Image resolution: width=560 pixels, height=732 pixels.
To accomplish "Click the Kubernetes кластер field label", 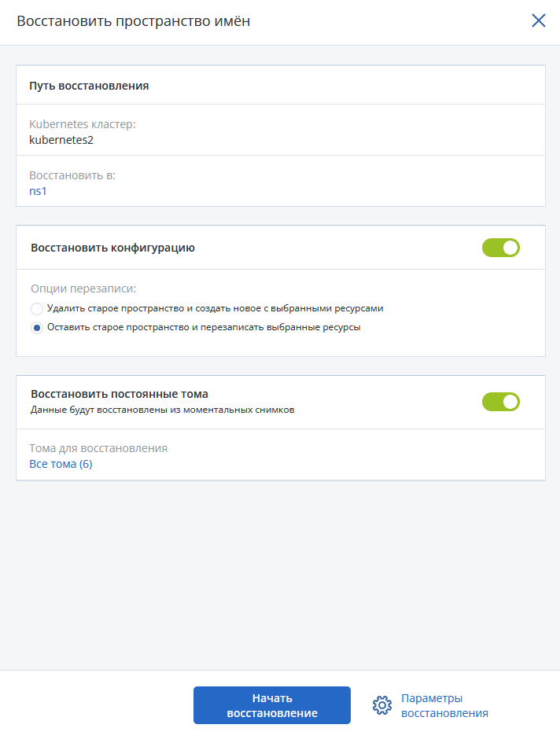I will pyautogui.click(x=83, y=124).
